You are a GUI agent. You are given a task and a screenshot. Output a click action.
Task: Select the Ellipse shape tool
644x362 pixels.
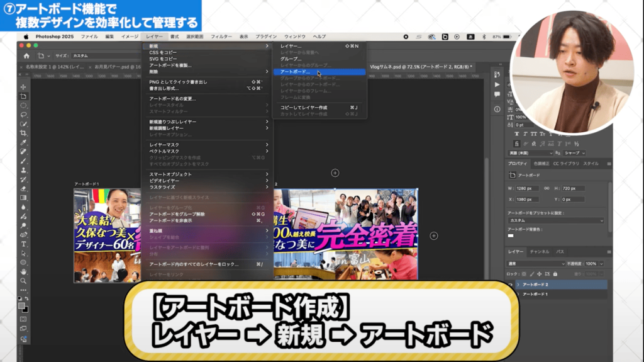point(23,263)
